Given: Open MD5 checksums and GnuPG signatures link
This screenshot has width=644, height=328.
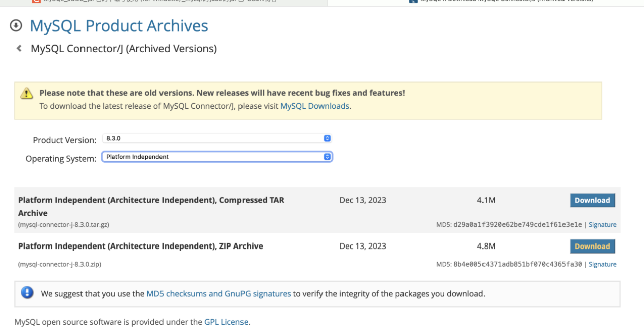Looking at the screenshot, I should pyautogui.click(x=219, y=294).
